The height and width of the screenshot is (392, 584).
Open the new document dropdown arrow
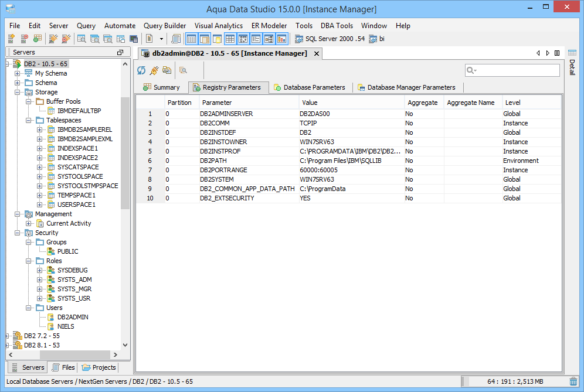pos(161,39)
